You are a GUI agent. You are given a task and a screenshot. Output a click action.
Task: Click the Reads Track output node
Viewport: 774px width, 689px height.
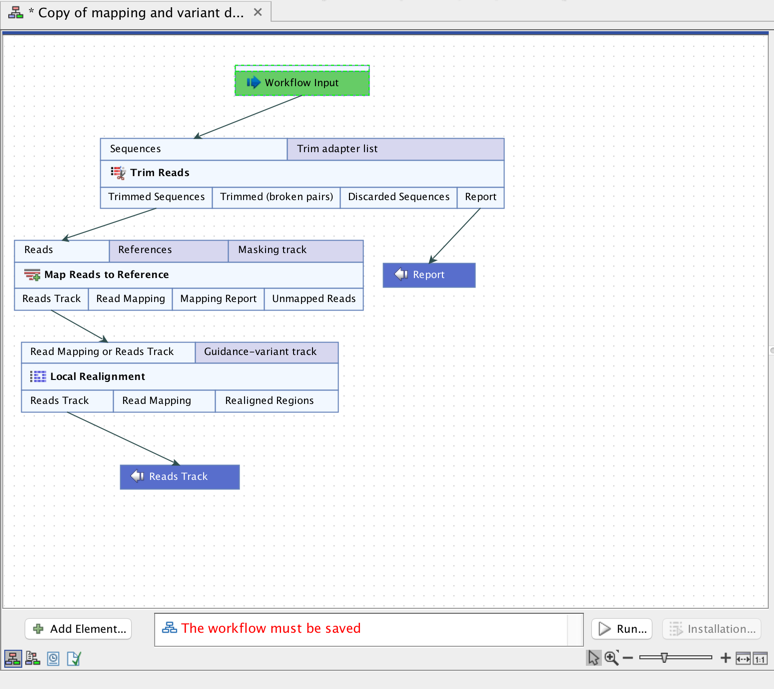(x=180, y=477)
